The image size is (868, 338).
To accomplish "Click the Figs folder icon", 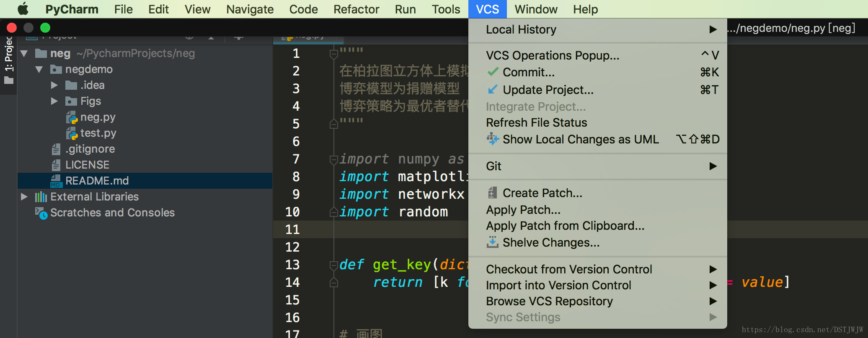I will click(x=71, y=101).
